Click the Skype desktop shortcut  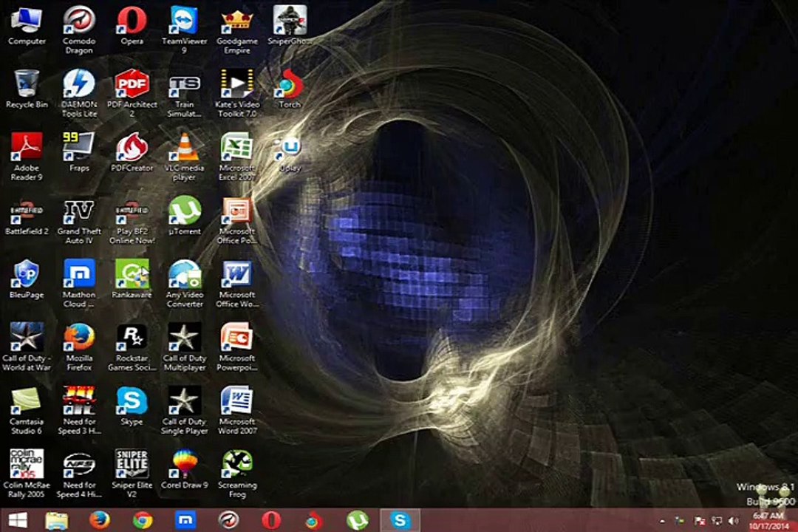pyautogui.click(x=132, y=406)
